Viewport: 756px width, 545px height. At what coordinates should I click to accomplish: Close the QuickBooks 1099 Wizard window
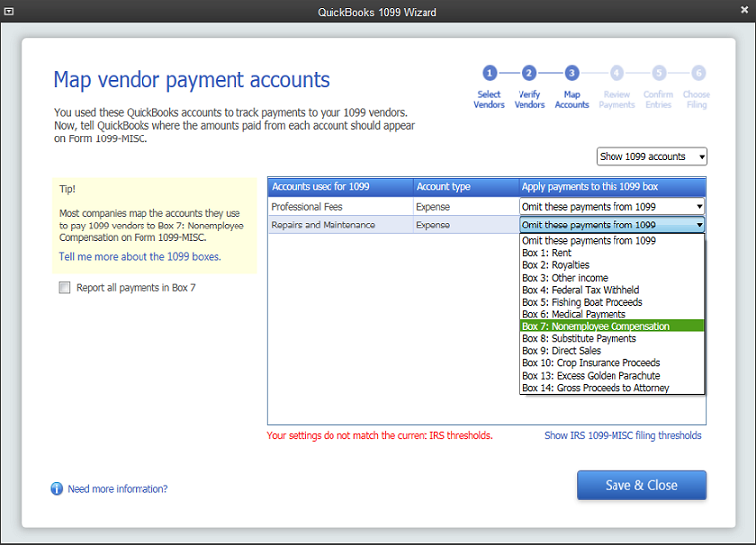[x=744, y=10]
